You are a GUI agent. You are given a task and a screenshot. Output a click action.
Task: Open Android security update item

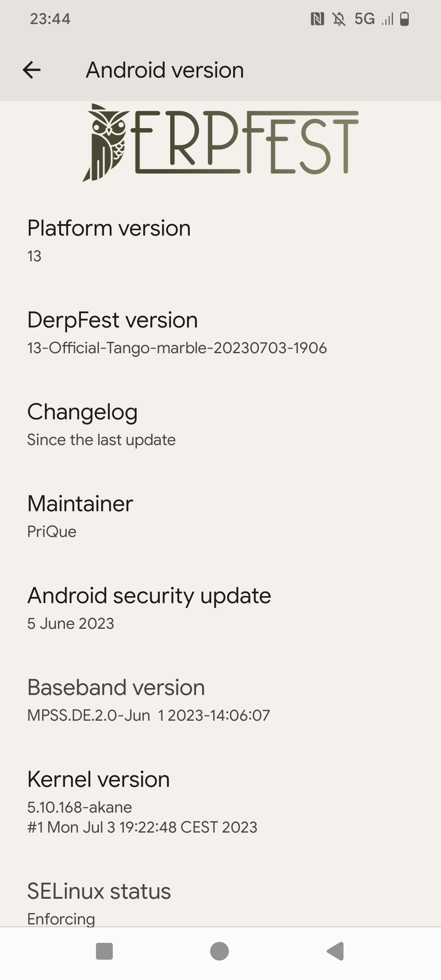[220, 608]
